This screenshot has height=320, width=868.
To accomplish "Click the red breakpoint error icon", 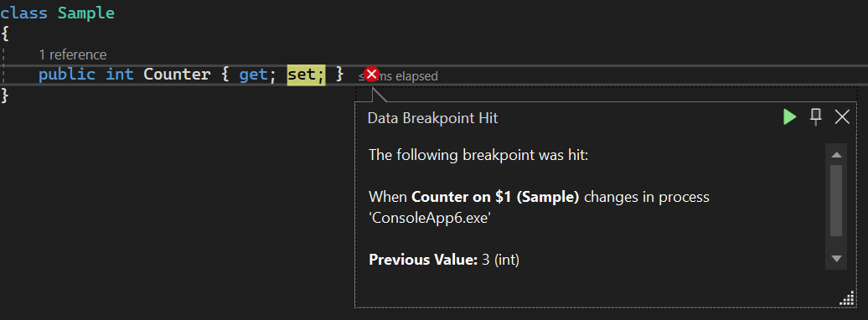I will pyautogui.click(x=371, y=75).
